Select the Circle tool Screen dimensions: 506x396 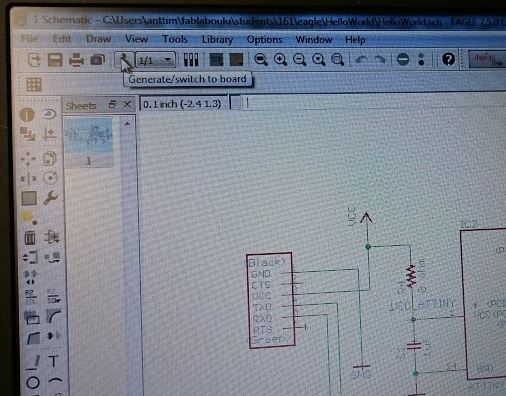click(33, 382)
